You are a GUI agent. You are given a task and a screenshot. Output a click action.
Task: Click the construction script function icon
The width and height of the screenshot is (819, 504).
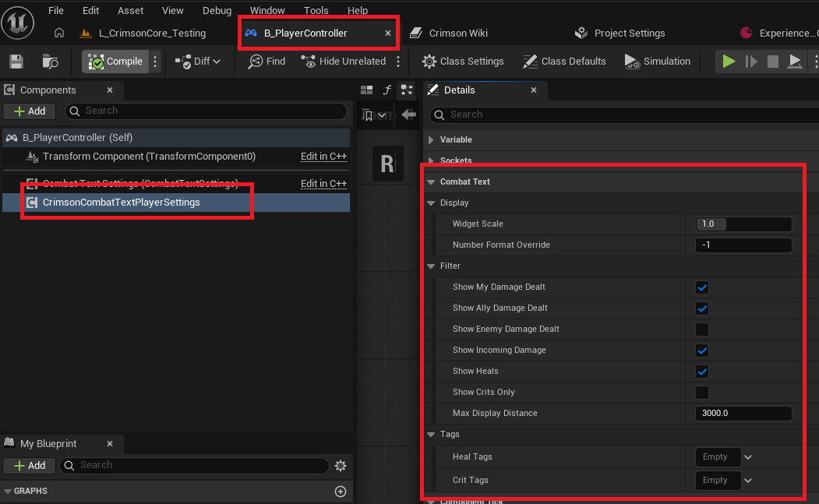[x=387, y=90]
